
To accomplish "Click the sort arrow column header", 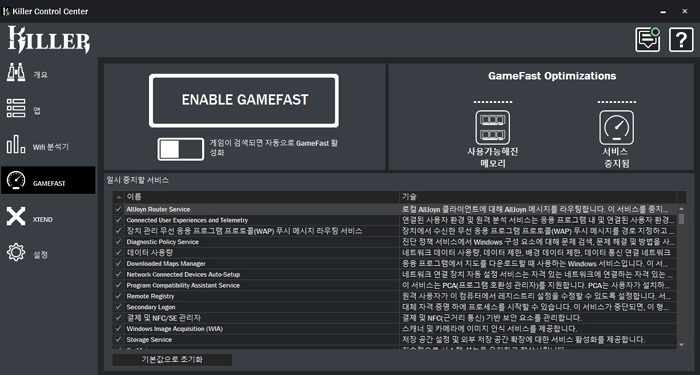I will 118,197.
